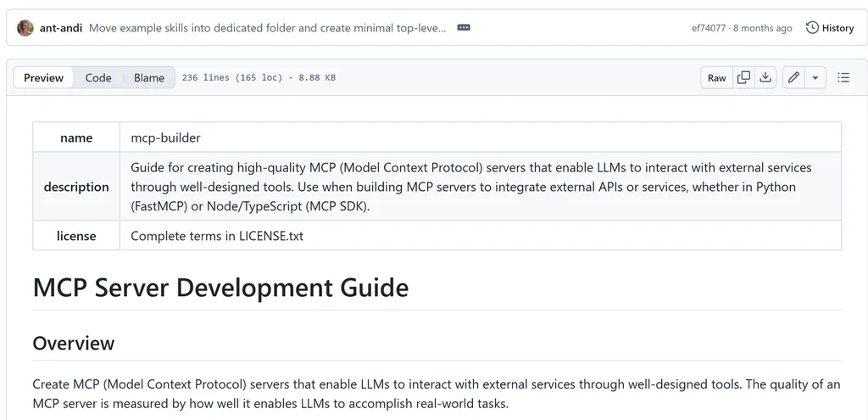View the file History
The width and height of the screenshot is (868, 420).
830,28
